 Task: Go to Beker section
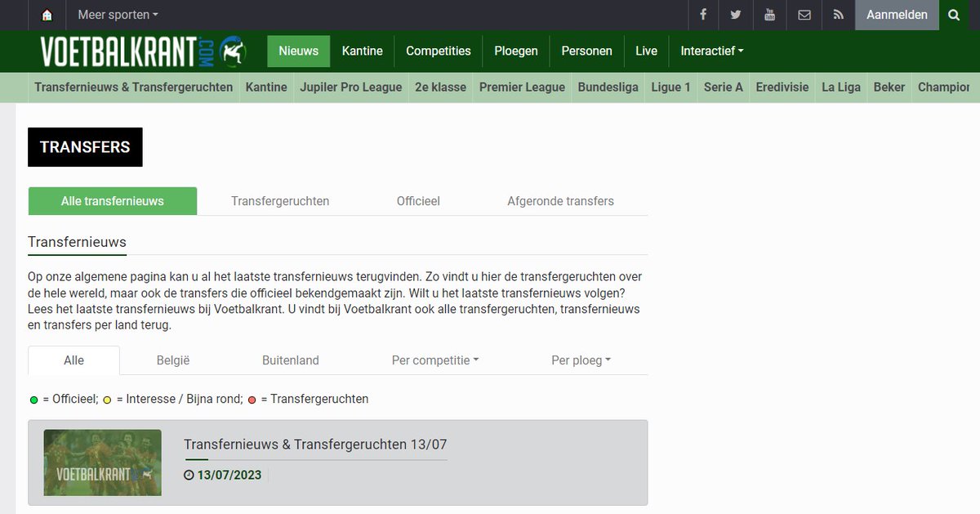(x=889, y=87)
